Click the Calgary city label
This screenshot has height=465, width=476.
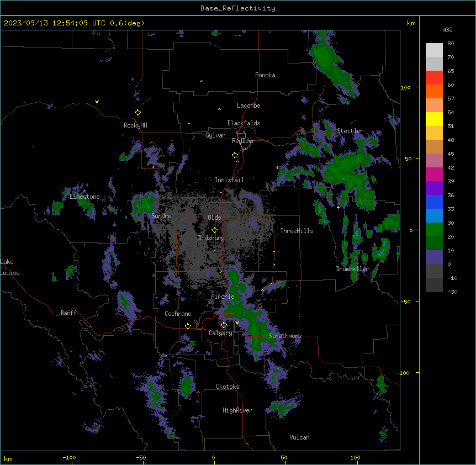(x=221, y=333)
